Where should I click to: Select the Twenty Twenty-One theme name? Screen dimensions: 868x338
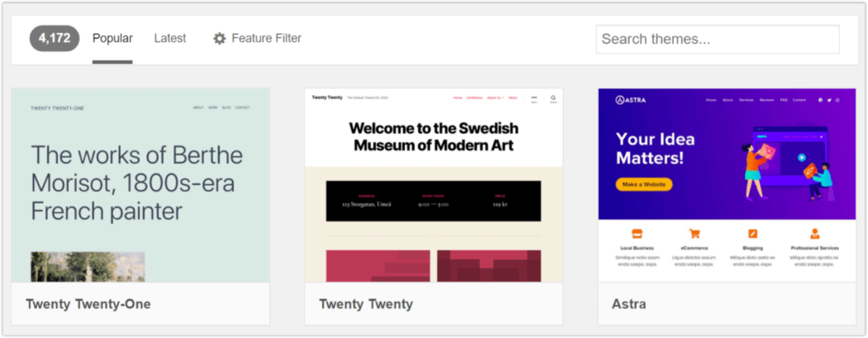coord(88,304)
